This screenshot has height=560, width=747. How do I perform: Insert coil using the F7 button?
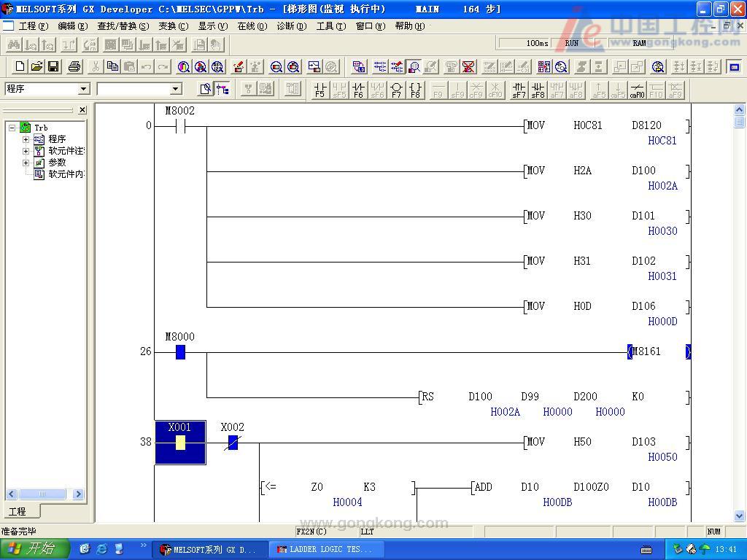point(396,90)
